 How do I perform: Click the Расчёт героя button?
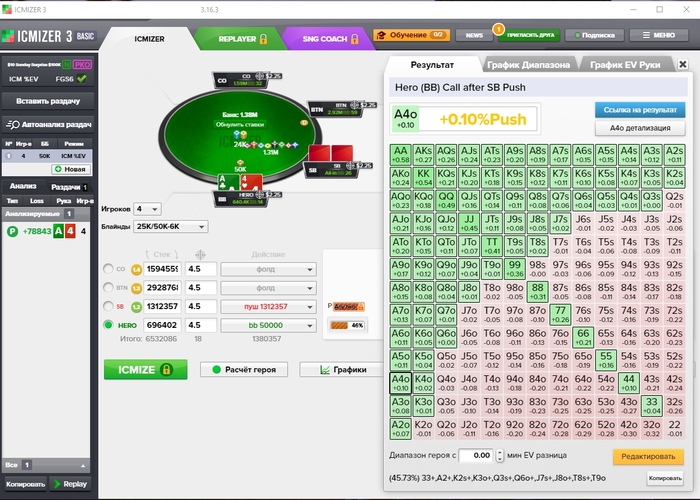pyautogui.click(x=244, y=369)
